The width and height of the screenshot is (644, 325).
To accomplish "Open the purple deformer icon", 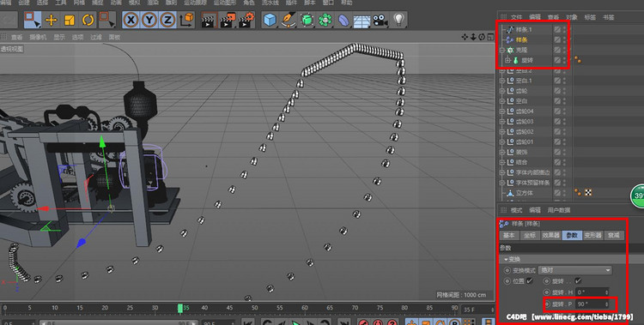I will coord(343,20).
